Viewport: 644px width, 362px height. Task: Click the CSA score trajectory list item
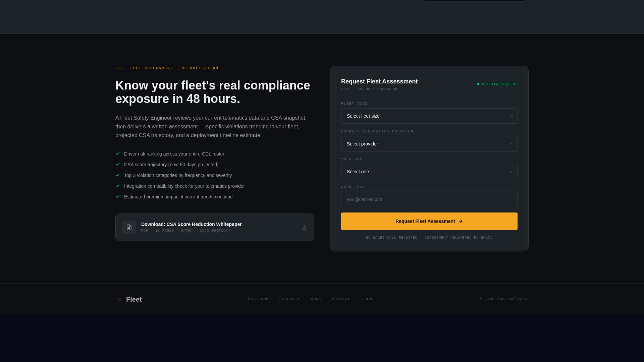171,165
